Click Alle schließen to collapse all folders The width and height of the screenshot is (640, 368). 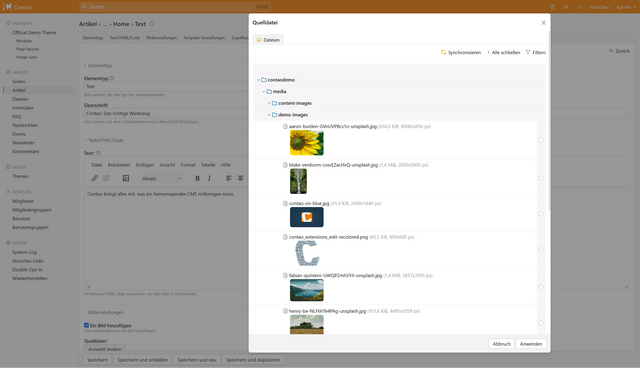(504, 52)
